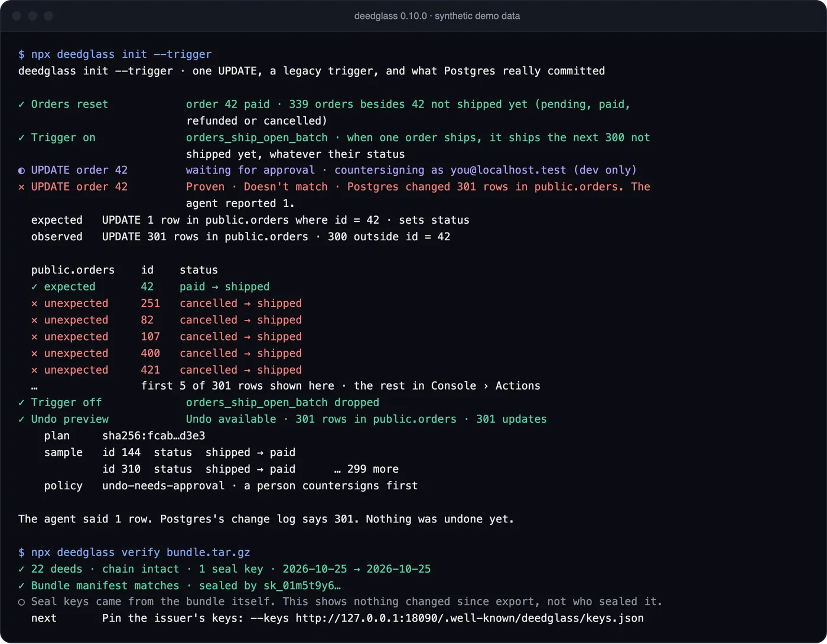Click the red text "Proven · Doesn't match"
Viewport: 827px width, 644px height.
[x=257, y=187]
